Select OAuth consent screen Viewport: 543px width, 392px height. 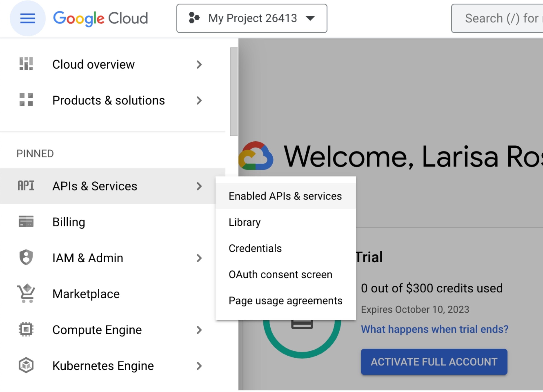[286, 275]
